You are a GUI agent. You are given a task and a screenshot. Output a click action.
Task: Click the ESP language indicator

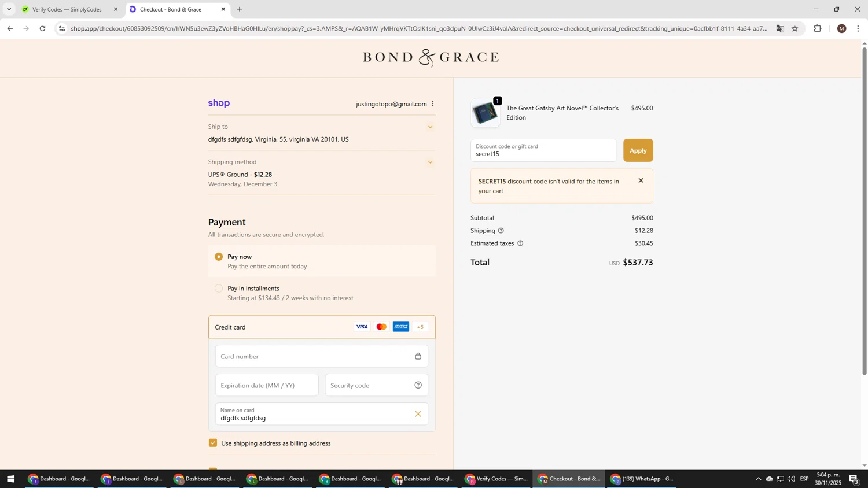(x=804, y=479)
